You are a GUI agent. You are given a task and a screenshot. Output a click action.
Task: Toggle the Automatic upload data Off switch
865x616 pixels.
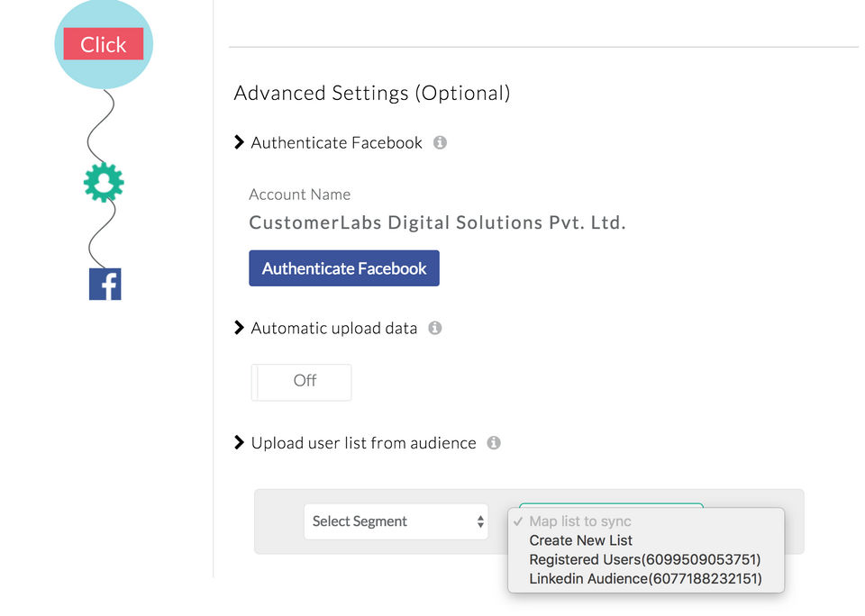tap(301, 381)
